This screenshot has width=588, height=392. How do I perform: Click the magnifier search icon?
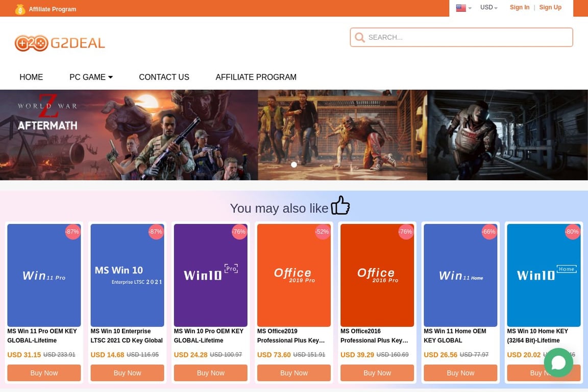tap(360, 37)
